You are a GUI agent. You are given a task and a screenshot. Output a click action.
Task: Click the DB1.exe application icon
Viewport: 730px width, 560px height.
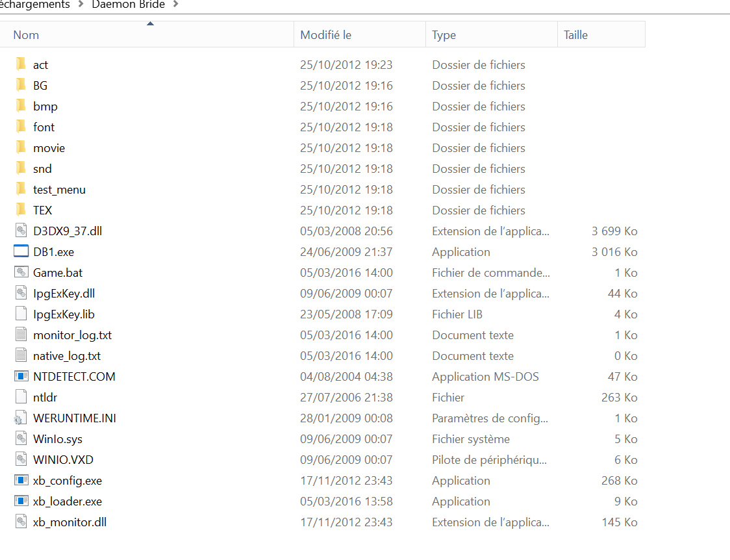pos(21,252)
